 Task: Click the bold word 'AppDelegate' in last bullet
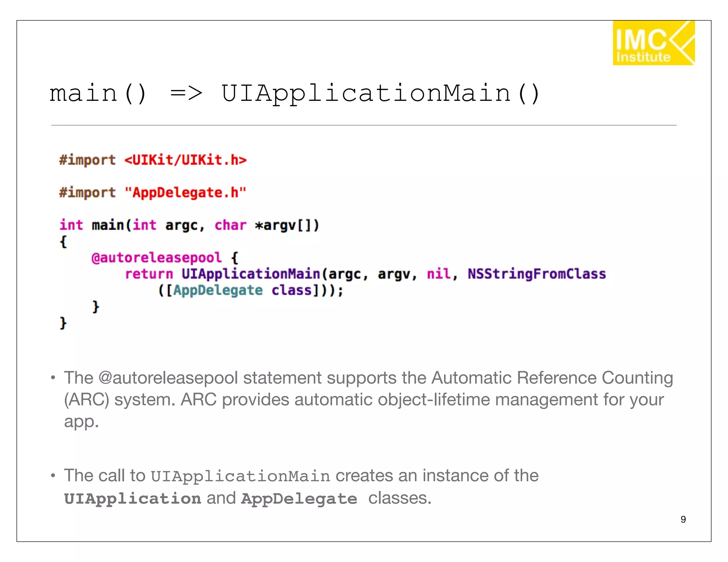299,499
